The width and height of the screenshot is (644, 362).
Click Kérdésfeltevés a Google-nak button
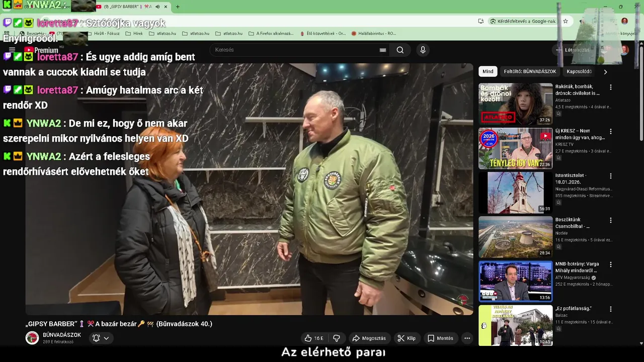tap(523, 21)
